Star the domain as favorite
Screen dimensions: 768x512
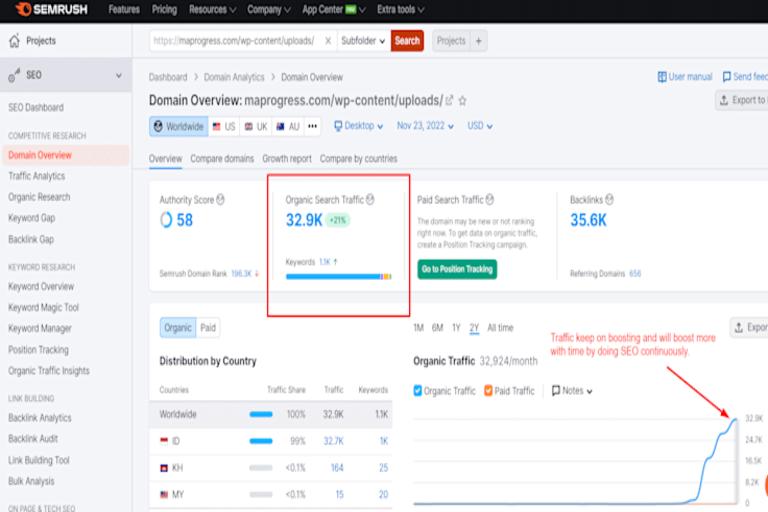tap(462, 101)
